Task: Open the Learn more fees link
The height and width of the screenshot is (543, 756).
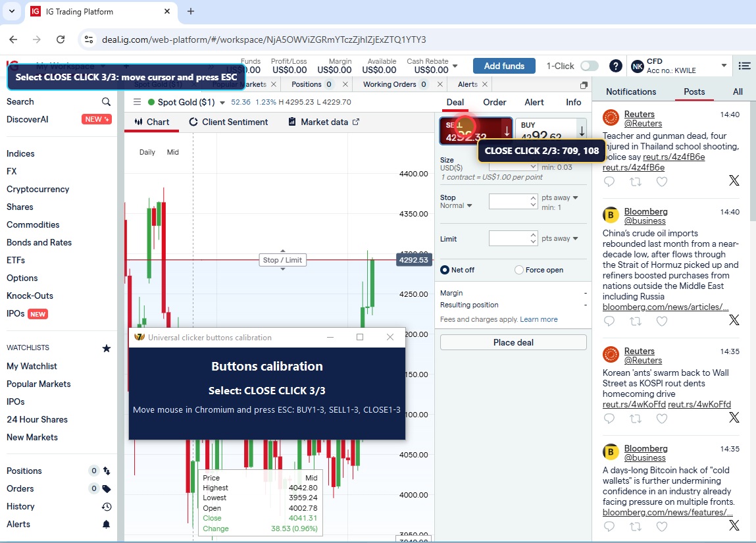Action: click(539, 319)
